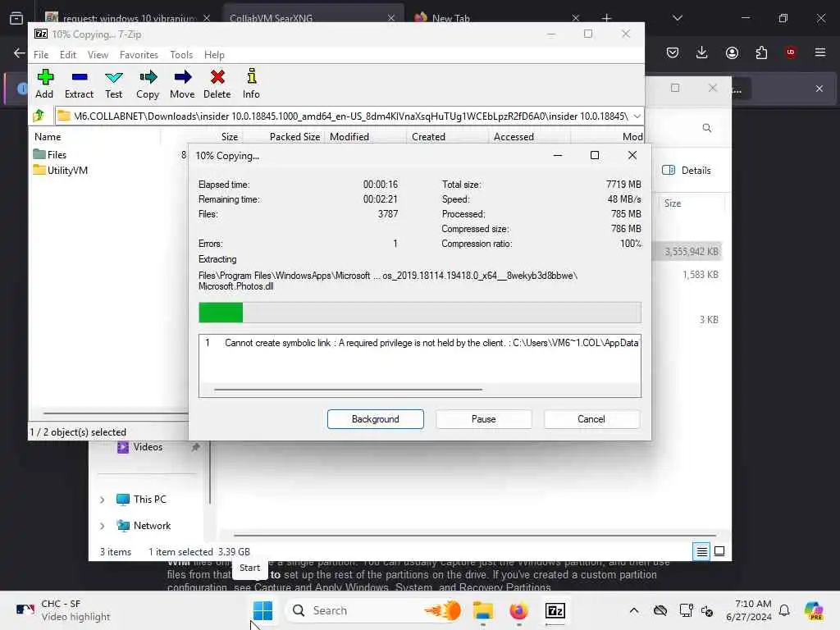The height and width of the screenshot is (630, 840).
Task: Toggle the Details pane in File Explorer
Action: pyautogui.click(x=687, y=171)
